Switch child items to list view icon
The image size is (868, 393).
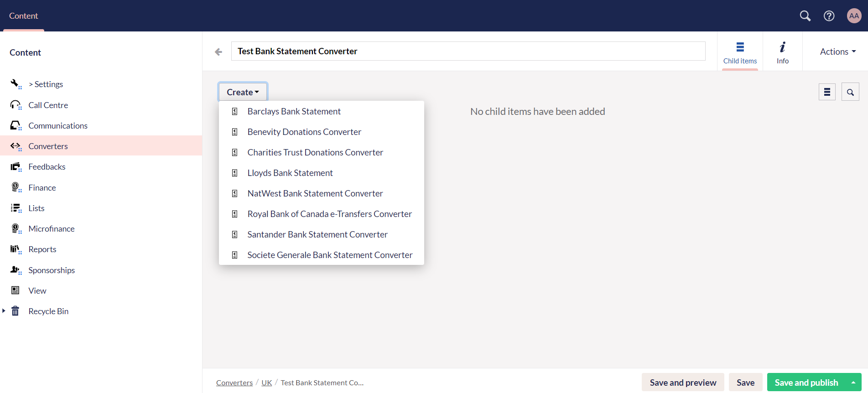[827, 92]
